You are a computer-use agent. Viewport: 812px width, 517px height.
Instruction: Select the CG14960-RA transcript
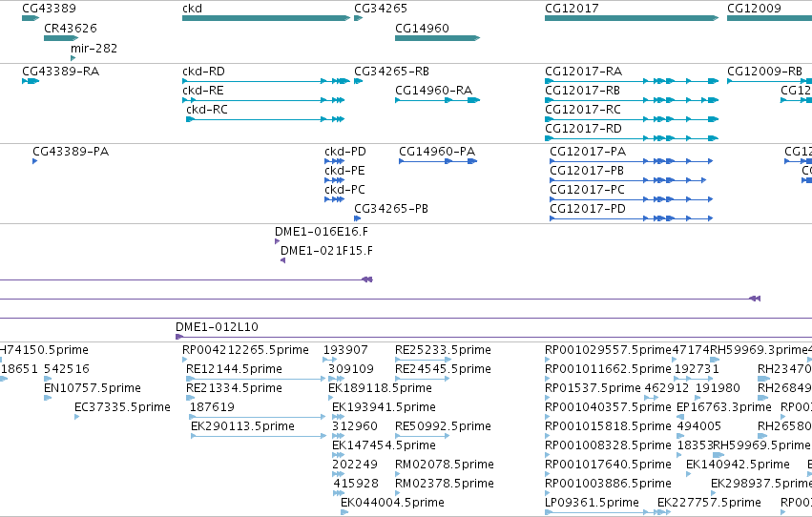[x=438, y=100]
